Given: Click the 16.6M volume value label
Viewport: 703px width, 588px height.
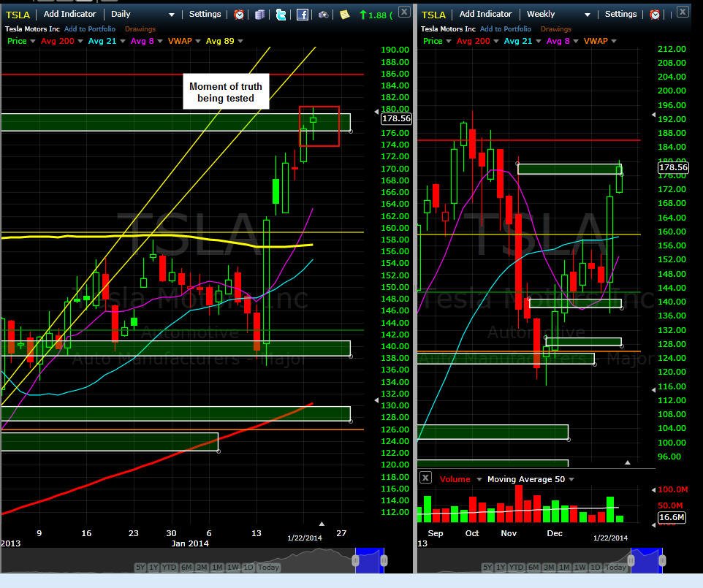Looking at the screenshot, I should [x=672, y=517].
